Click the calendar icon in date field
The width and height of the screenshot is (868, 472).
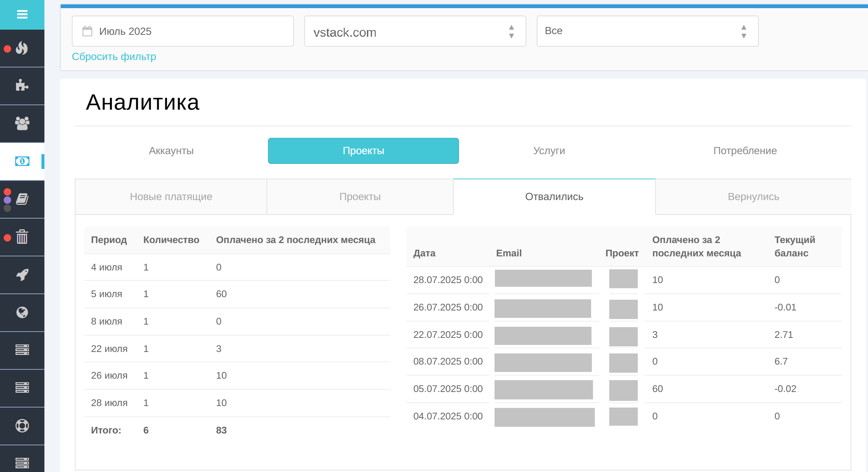point(87,31)
